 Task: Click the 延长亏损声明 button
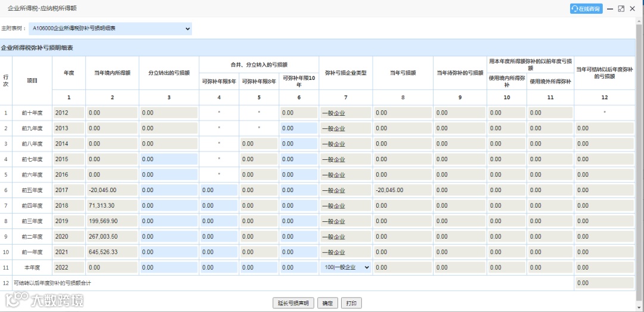pyautogui.click(x=293, y=304)
